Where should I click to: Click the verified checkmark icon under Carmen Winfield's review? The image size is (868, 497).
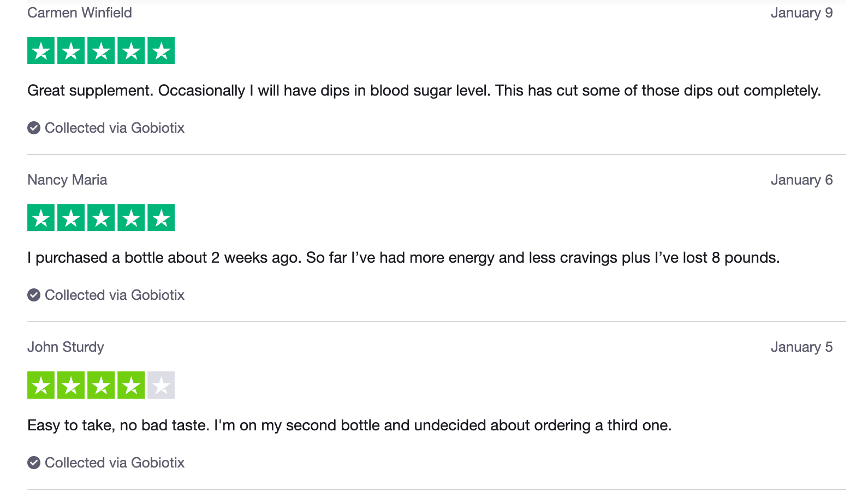(x=34, y=128)
